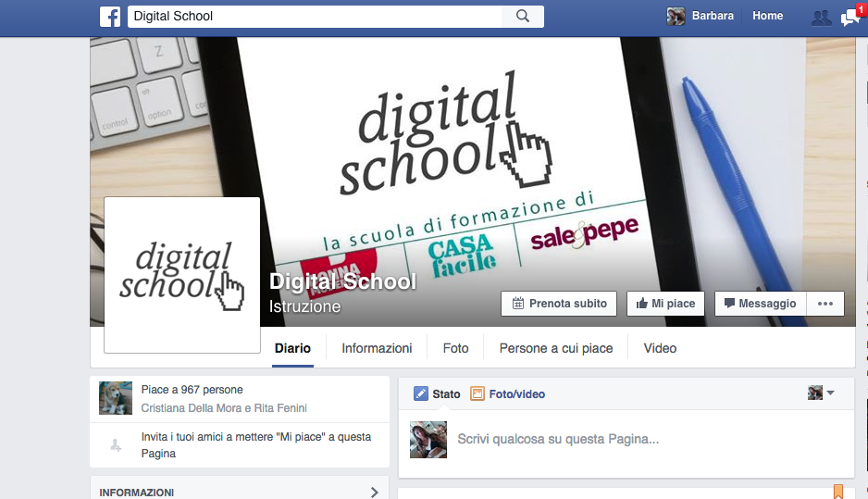Click the Home link in top bar
The image size is (868, 499).
tap(767, 16)
